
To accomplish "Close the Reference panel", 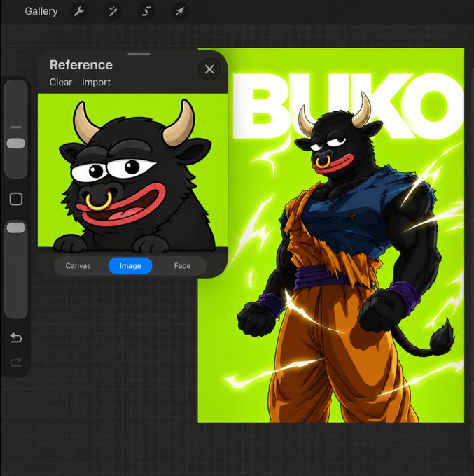I will [209, 69].
